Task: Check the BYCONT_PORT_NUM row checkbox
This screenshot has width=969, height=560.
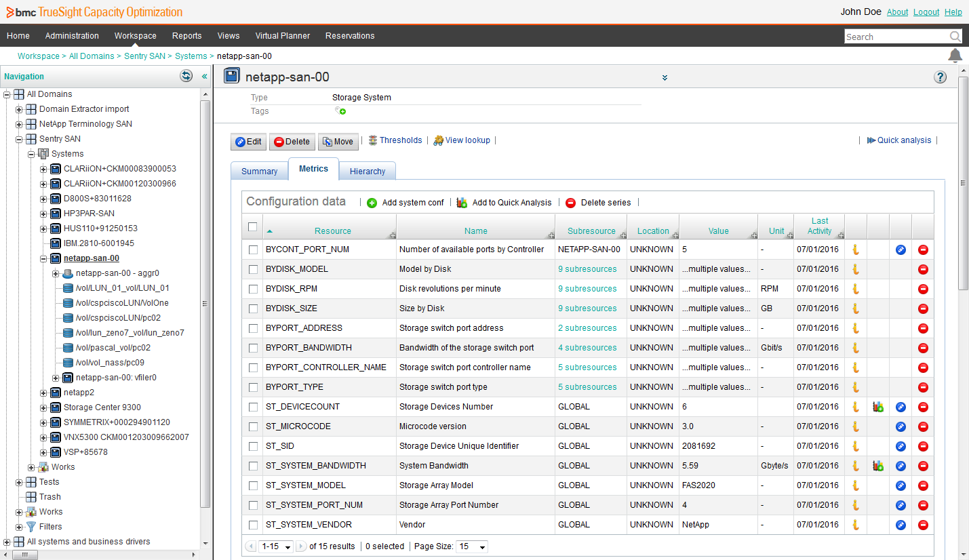Action: click(253, 249)
